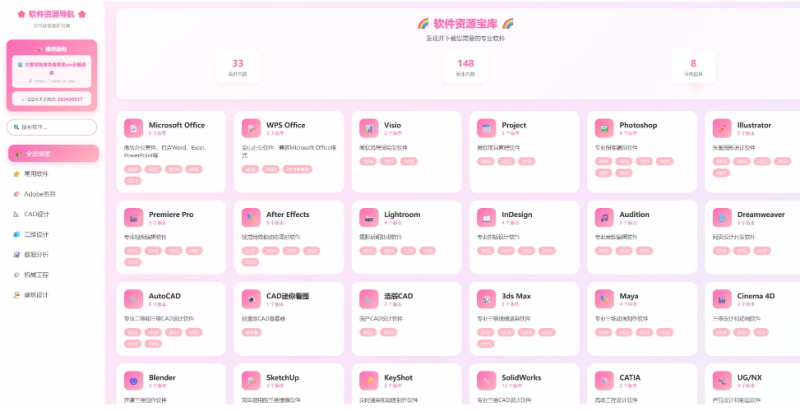Select the Premiere Pro clapperboard icon

click(x=133, y=218)
